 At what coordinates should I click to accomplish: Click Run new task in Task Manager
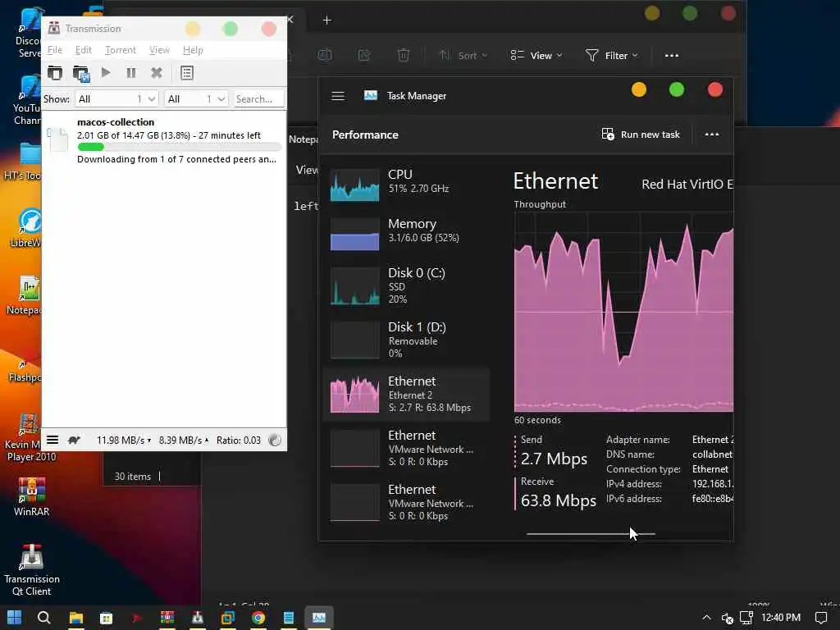[641, 135]
